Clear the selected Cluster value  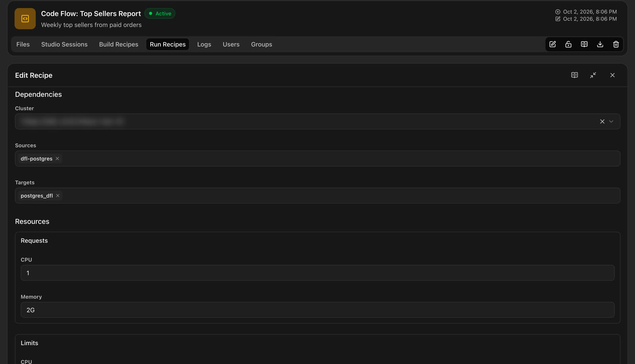coord(602,121)
